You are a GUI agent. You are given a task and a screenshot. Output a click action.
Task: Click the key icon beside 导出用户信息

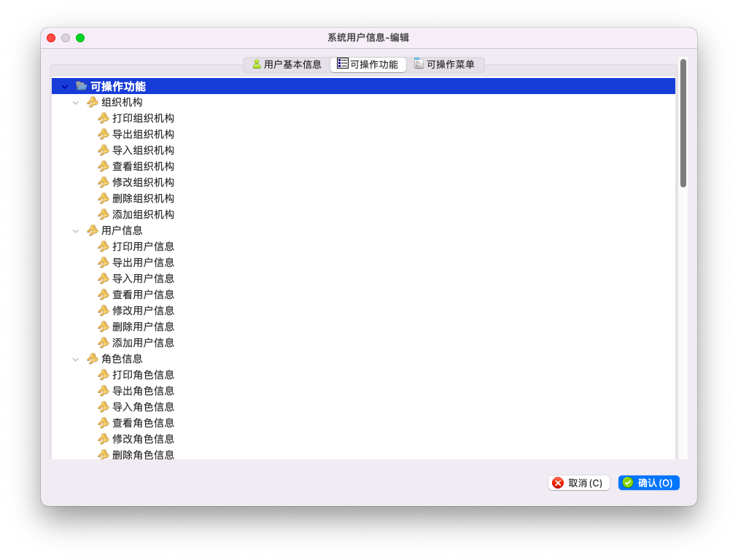tap(104, 262)
